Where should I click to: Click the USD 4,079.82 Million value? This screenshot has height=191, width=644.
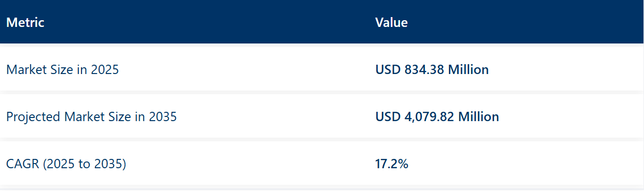(x=437, y=117)
